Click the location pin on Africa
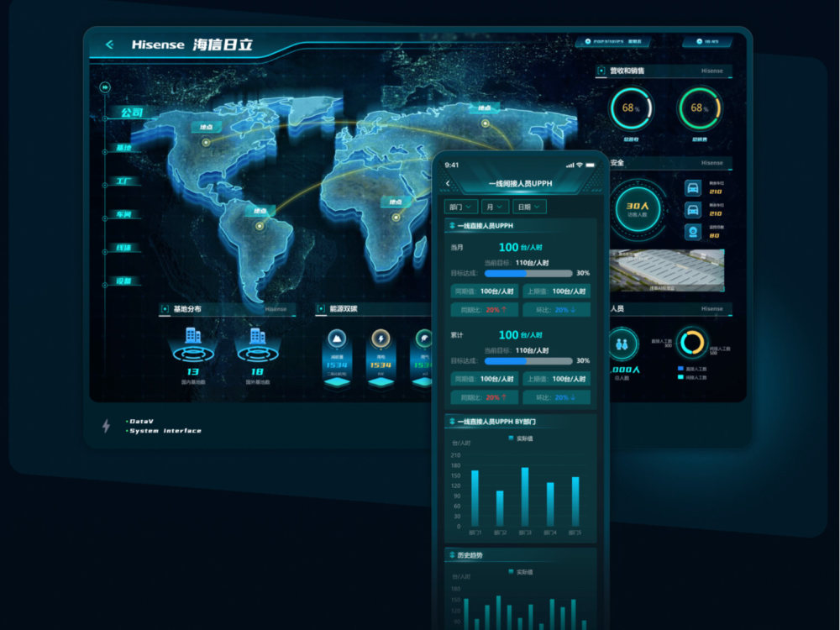The height and width of the screenshot is (630, 840). click(396, 217)
